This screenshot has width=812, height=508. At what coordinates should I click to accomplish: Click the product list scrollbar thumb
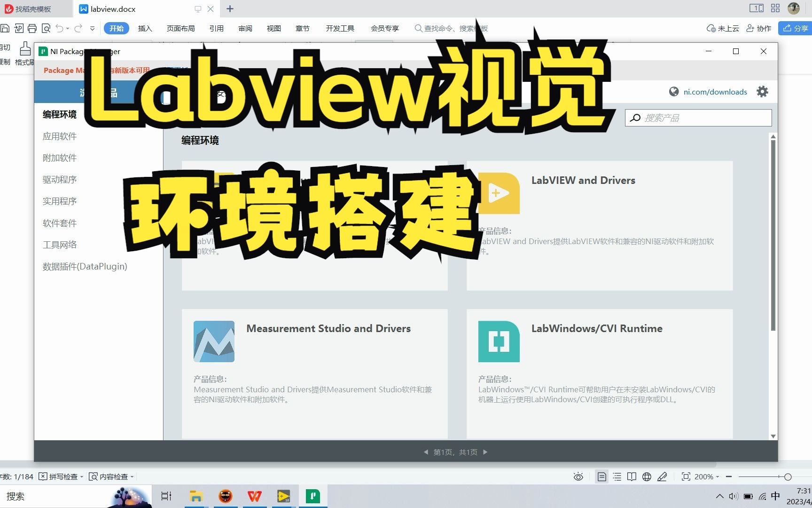773,235
